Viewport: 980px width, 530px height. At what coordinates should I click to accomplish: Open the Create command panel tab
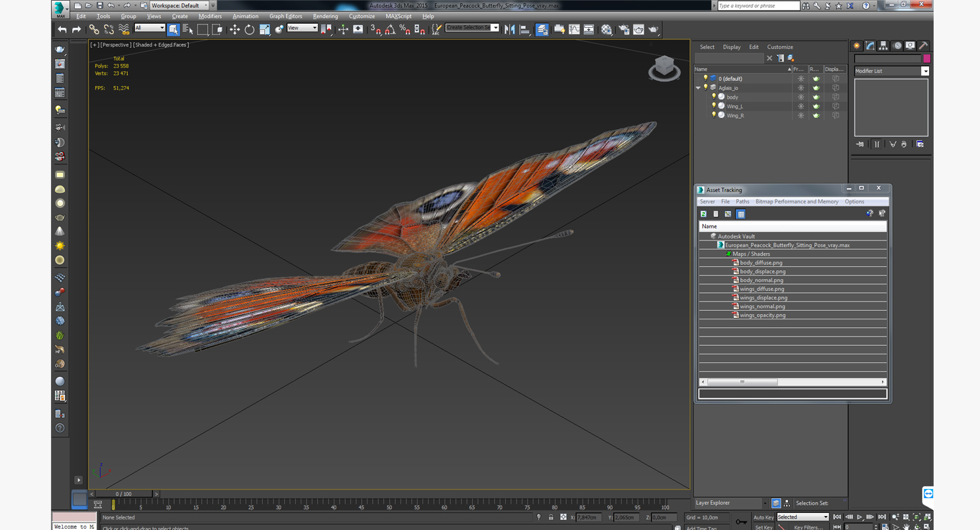tap(857, 46)
